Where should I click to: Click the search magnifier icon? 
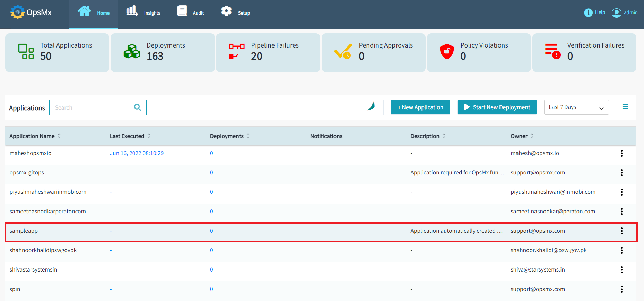(x=137, y=108)
